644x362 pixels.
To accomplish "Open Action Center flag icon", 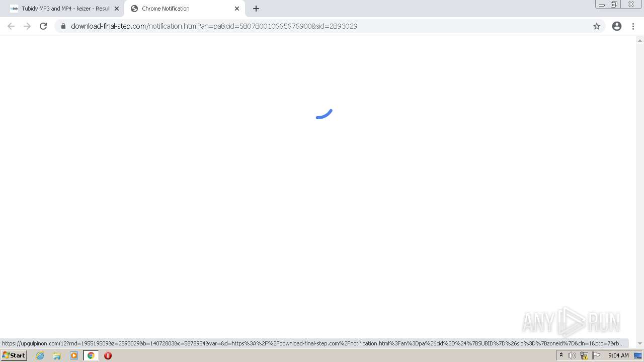I will click(596, 355).
